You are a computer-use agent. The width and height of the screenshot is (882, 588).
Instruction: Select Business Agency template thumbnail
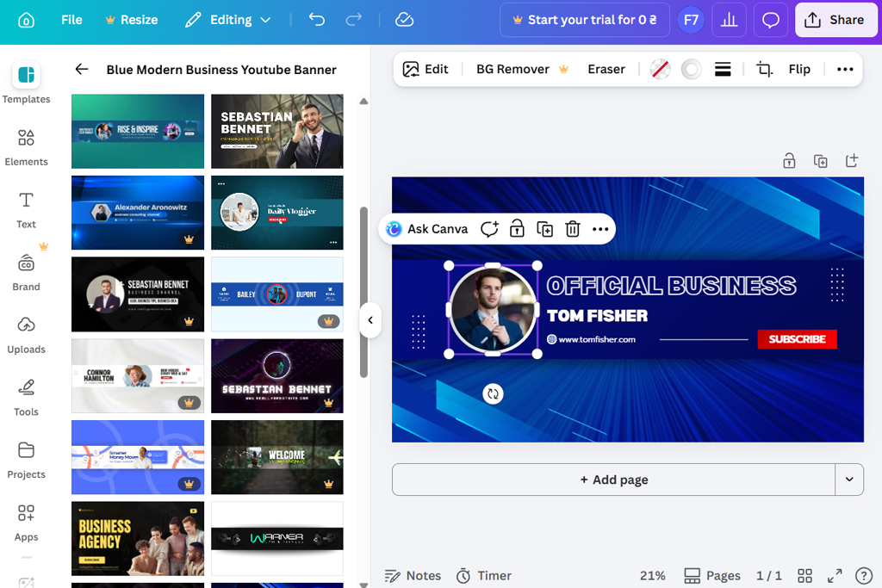138,539
